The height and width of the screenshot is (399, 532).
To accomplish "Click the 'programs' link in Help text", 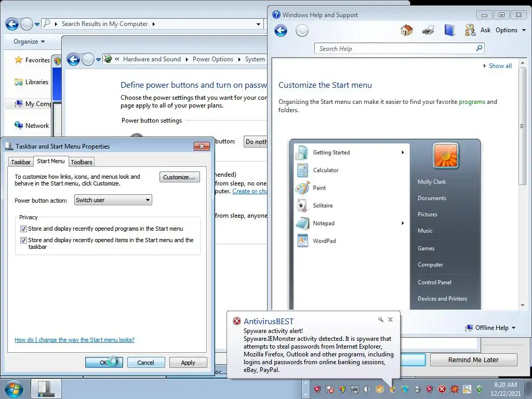I will click(472, 102).
